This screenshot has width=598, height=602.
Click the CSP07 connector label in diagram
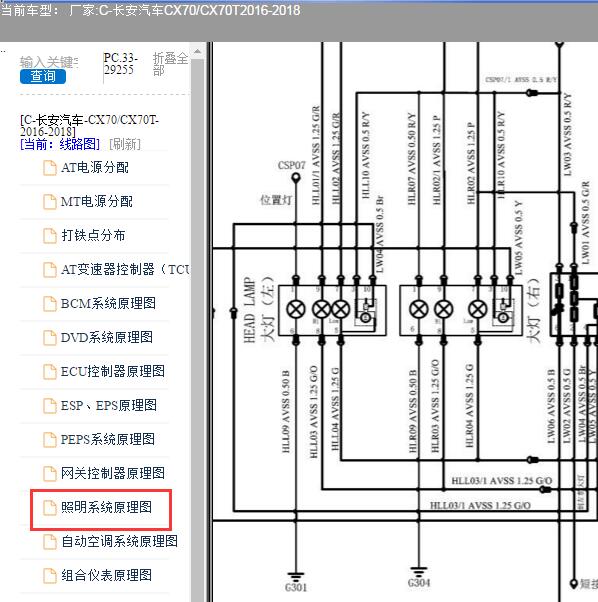pos(291,165)
